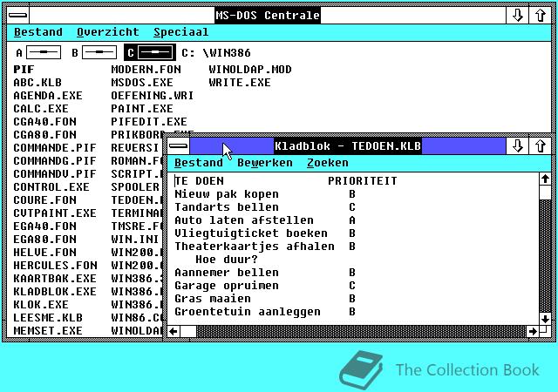558x392 pixels.
Task: Open the Zoeken menu in Kladblok
Action: pyautogui.click(x=328, y=163)
